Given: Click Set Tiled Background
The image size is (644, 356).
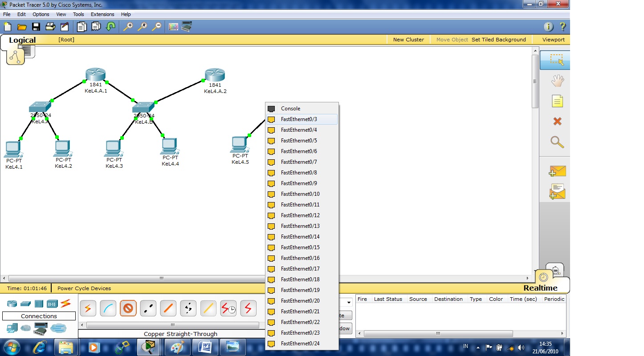Looking at the screenshot, I should (498, 40).
